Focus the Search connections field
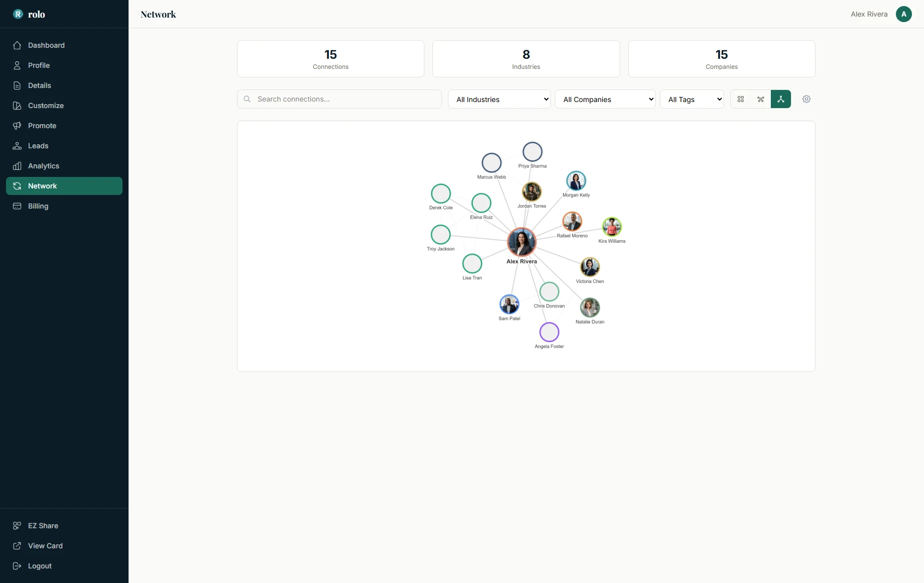This screenshot has height=583, width=924. point(339,99)
